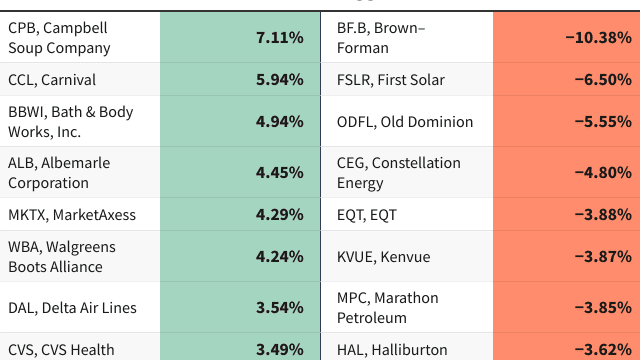Select the CPB, Campbell Soup Company cell

80,38
